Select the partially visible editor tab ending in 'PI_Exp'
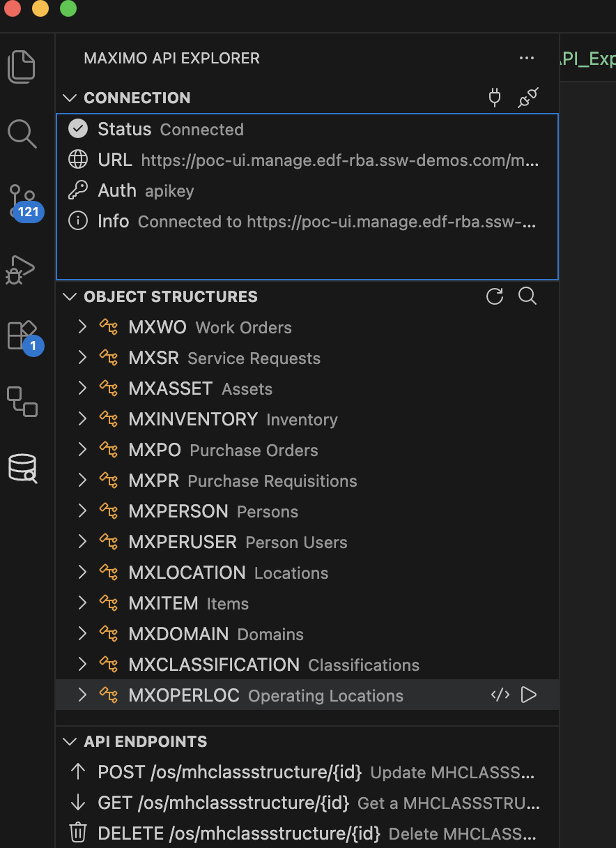 [587, 59]
